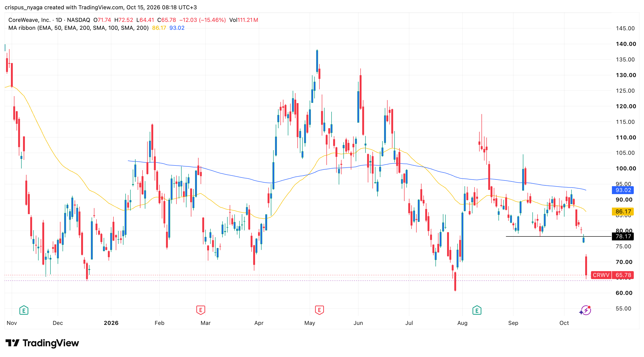Click the red earnings icon near May
Image resolution: width=644 pixels, height=357 pixels.
[x=319, y=310]
